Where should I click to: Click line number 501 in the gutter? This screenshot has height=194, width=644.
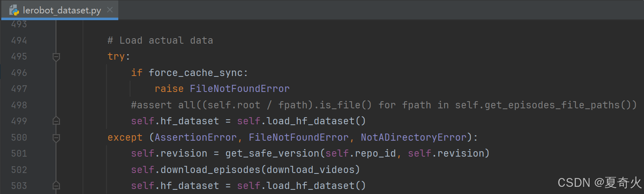pyautogui.click(x=19, y=153)
